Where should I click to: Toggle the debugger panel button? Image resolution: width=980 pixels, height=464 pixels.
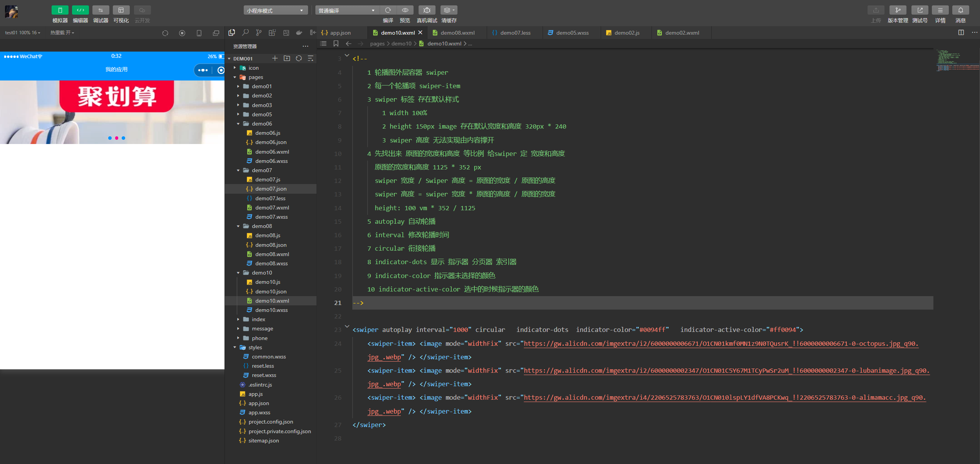coord(101,10)
